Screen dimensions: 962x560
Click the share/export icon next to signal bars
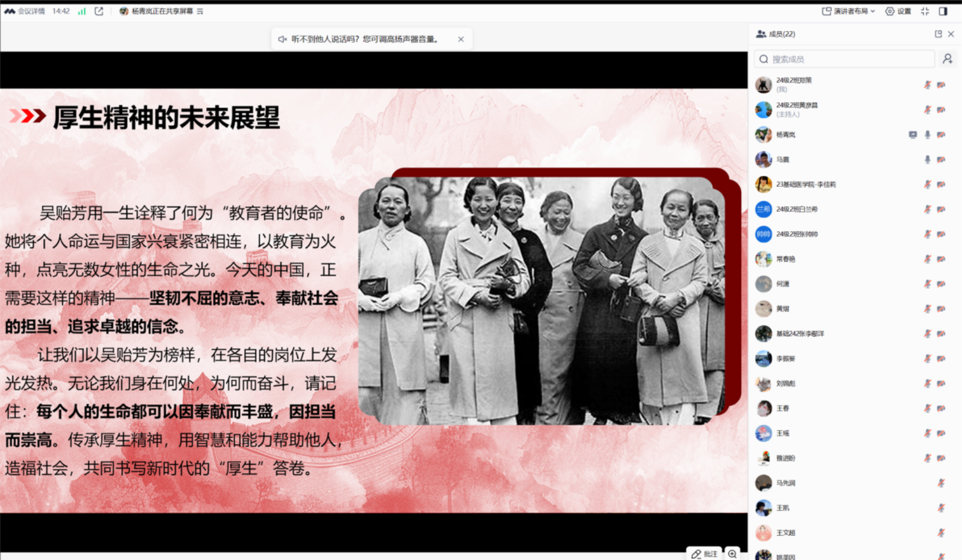tap(99, 11)
